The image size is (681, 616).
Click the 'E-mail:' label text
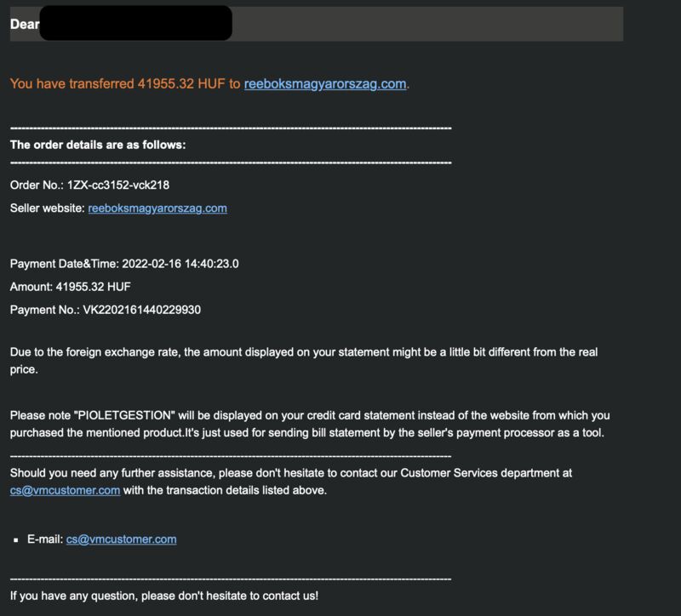click(x=45, y=539)
